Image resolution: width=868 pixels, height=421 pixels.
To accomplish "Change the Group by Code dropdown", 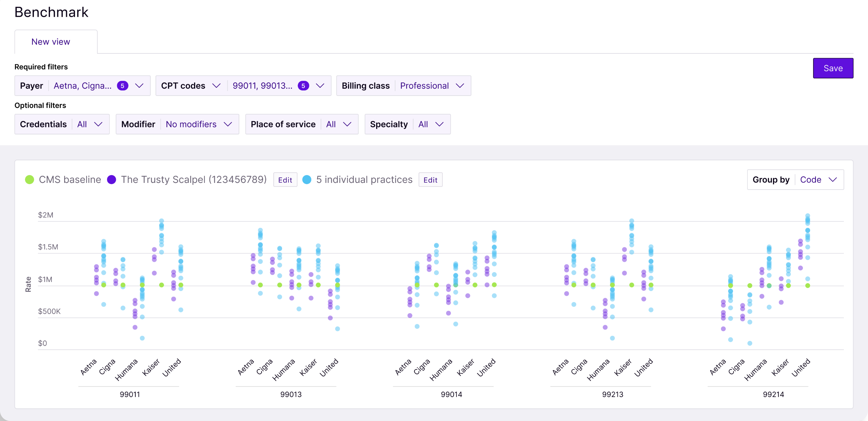I will click(795, 180).
